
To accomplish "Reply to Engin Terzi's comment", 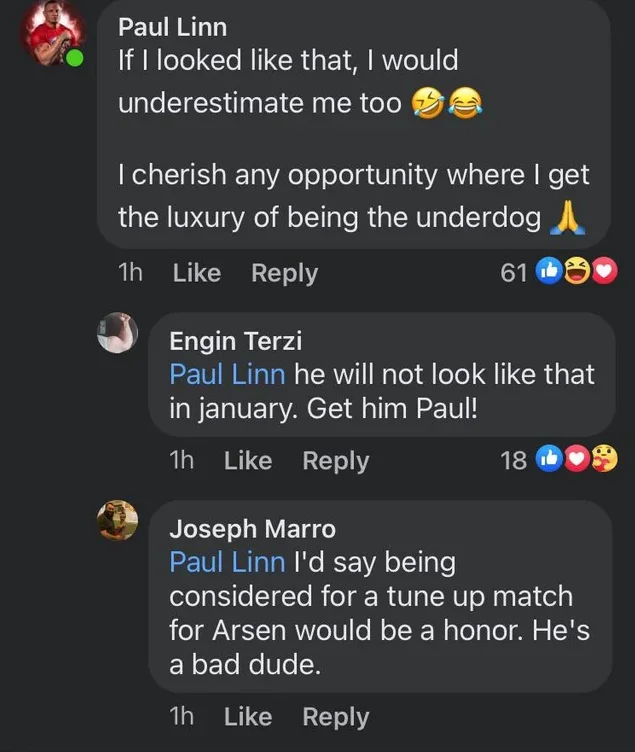I will (335, 461).
